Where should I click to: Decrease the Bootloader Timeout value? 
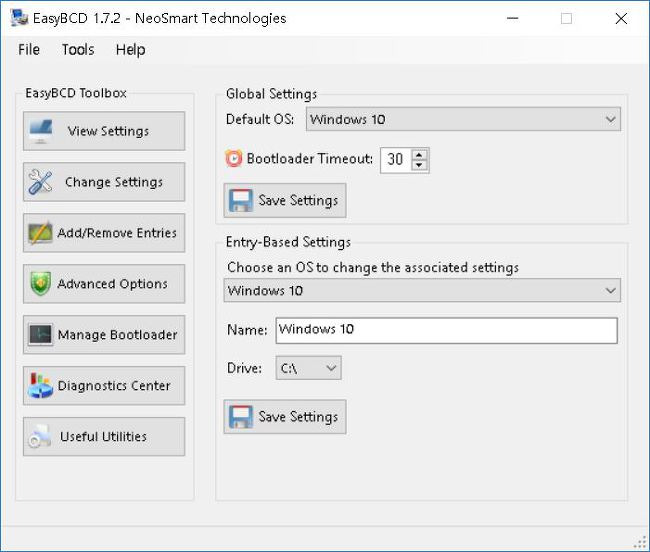[x=419, y=165]
